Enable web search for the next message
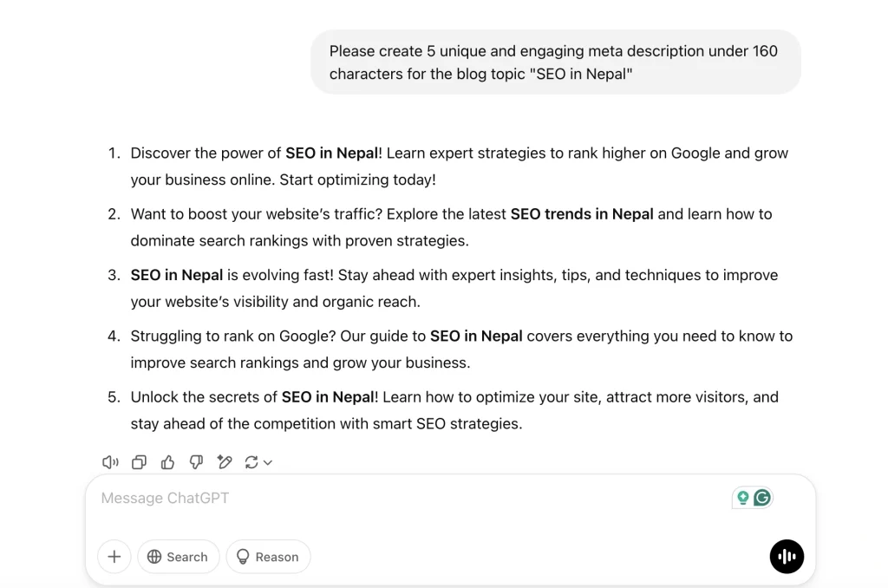888x588 pixels. tap(178, 556)
